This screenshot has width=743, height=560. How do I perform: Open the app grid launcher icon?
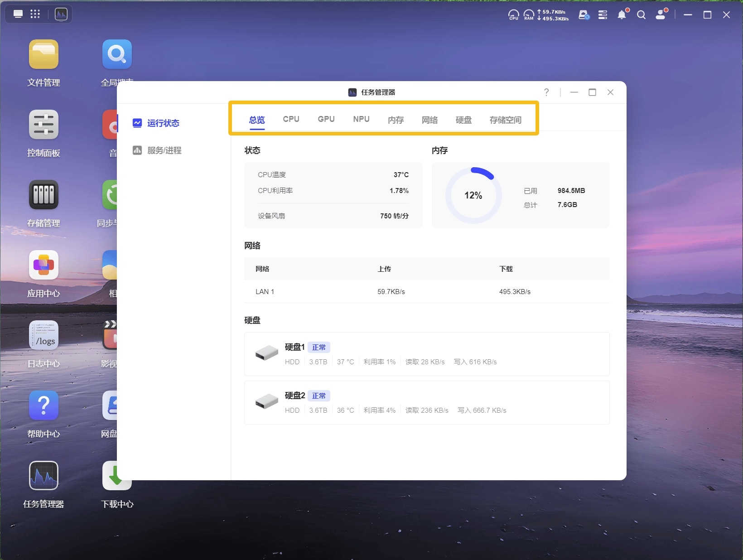tap(35, 14)
